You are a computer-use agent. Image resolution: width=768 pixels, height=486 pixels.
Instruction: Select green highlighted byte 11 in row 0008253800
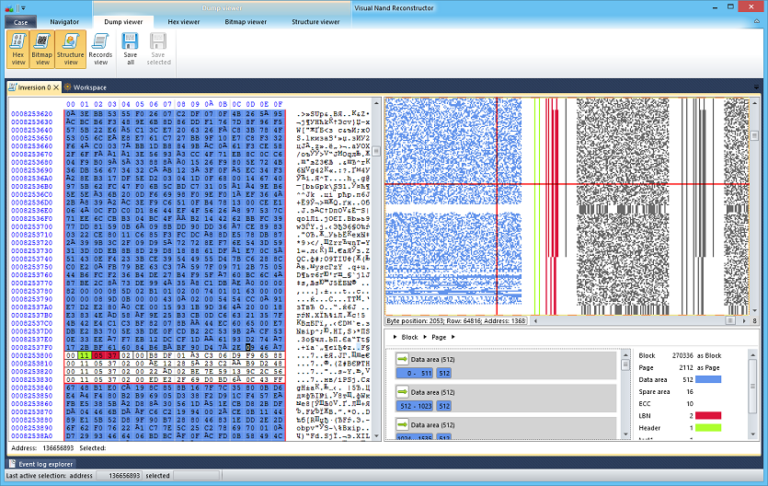pos(85,356)
